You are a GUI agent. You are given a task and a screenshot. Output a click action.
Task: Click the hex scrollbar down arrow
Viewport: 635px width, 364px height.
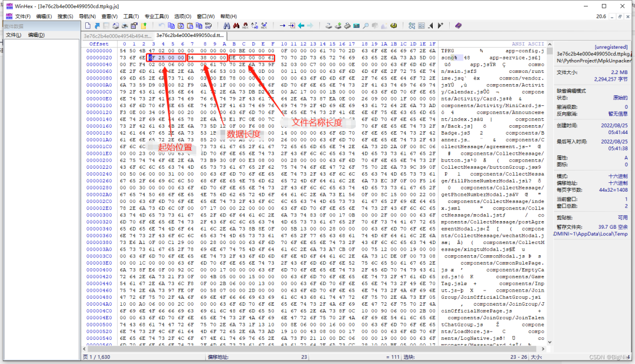pyautogui.click(x=550, y=342)
